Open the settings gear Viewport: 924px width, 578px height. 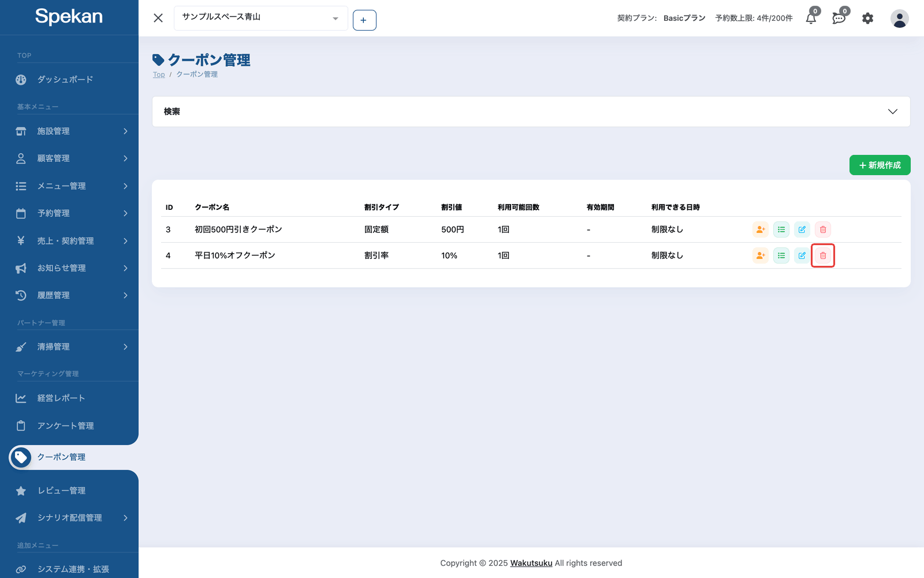[867, 18]
